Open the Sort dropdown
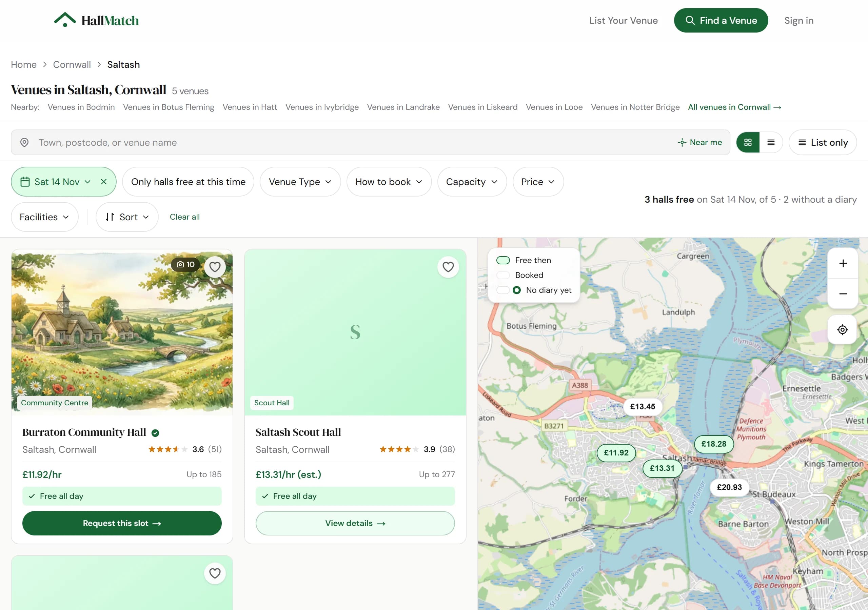 point(127,217)
